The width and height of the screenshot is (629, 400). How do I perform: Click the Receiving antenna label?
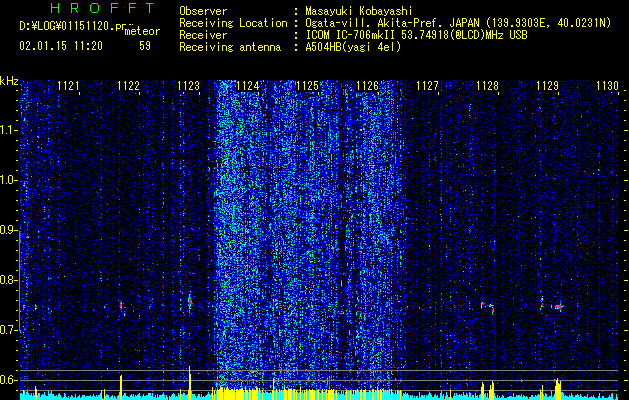(x=230, y=47)
